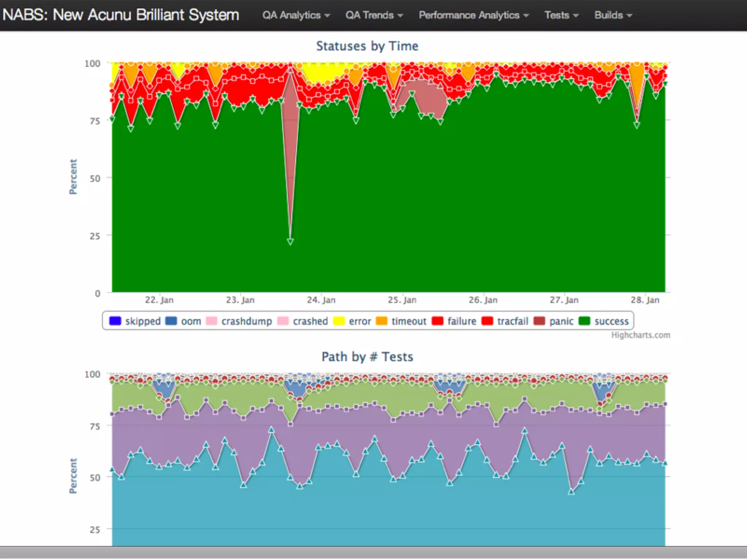Click the oom legend color icon

pyautogui.click(x=171, y=321)
